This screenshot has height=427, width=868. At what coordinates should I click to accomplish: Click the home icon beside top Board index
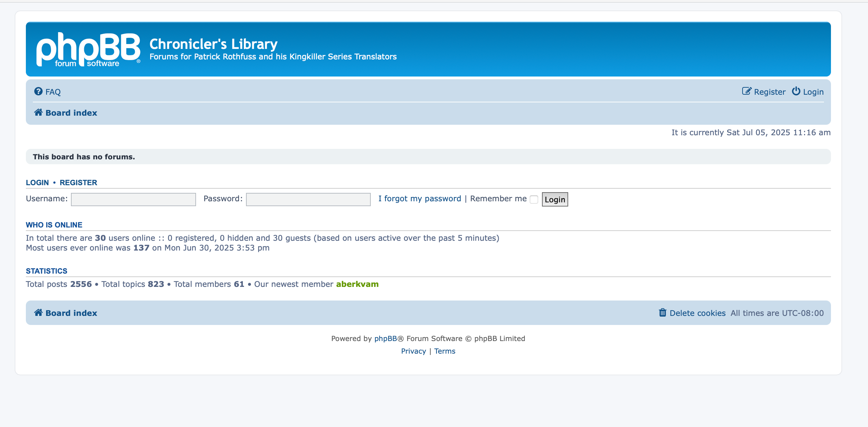click(x=38, y=113)
